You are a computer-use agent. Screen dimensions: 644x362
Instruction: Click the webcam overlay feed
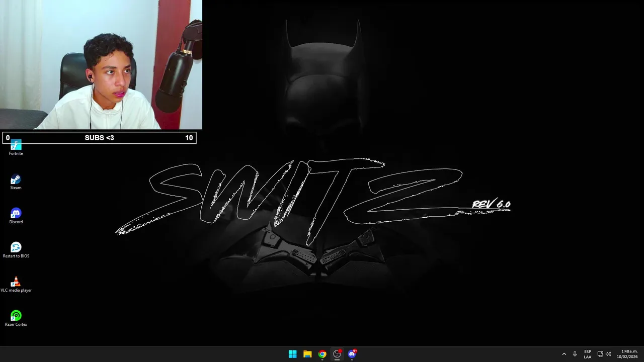[x=101, y=65]
